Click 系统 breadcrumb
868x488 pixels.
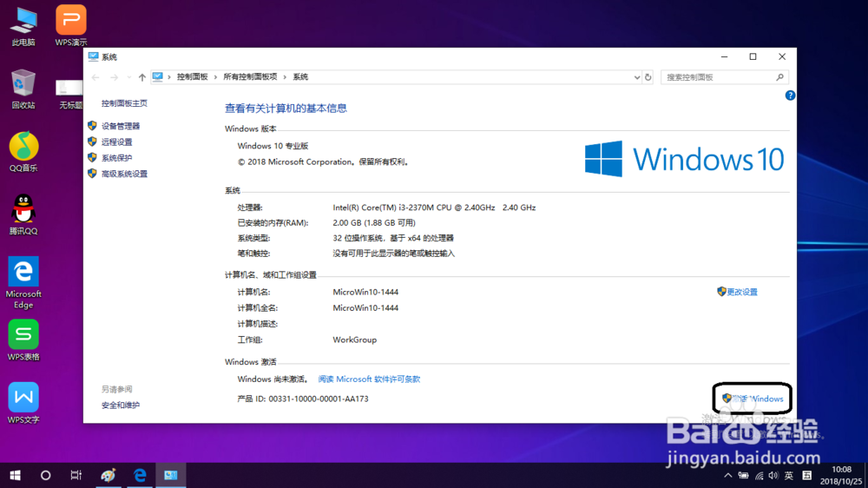tap(300, 77)
